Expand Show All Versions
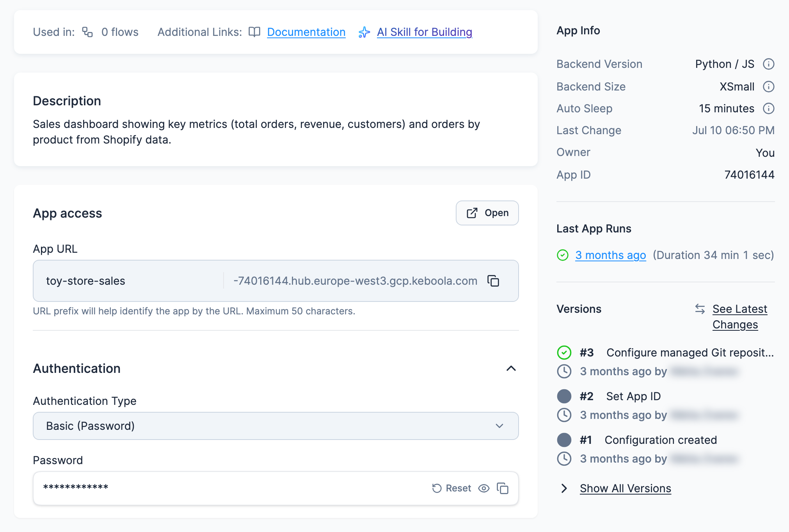789x532 pixels. [x=625, y=488]
